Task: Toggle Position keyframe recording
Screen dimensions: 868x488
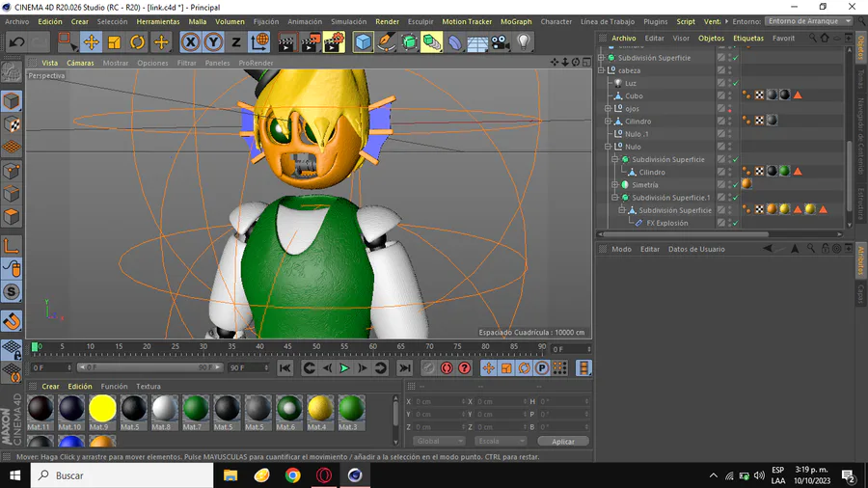Action: [x=488, y=368]
